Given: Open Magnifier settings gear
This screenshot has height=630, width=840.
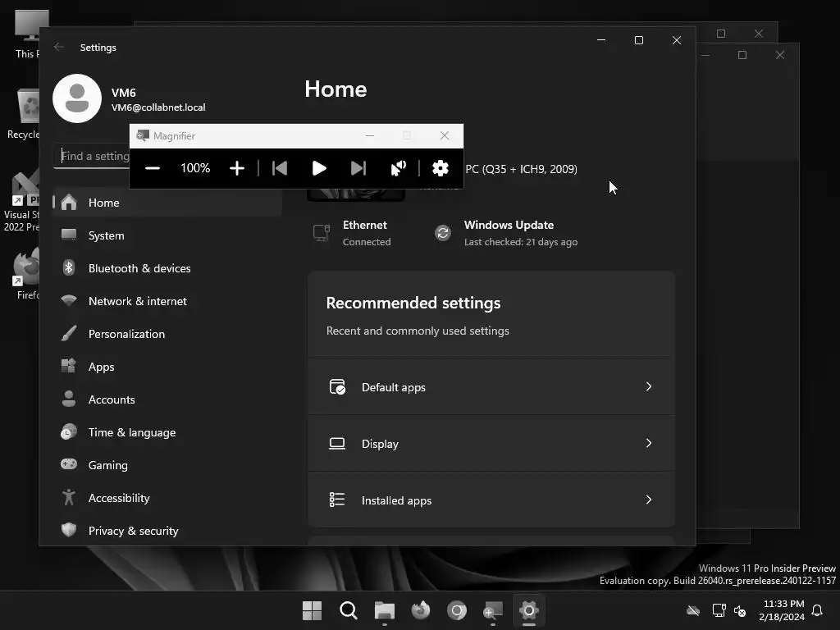Looking at the screenshot, I should [441, 168].
